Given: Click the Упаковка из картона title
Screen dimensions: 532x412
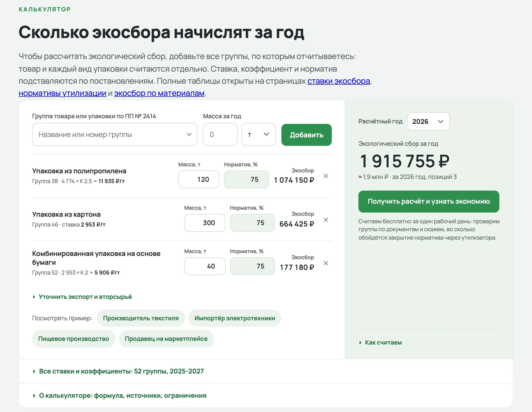Looking at the screenshot, I should (x=66, y=214).
